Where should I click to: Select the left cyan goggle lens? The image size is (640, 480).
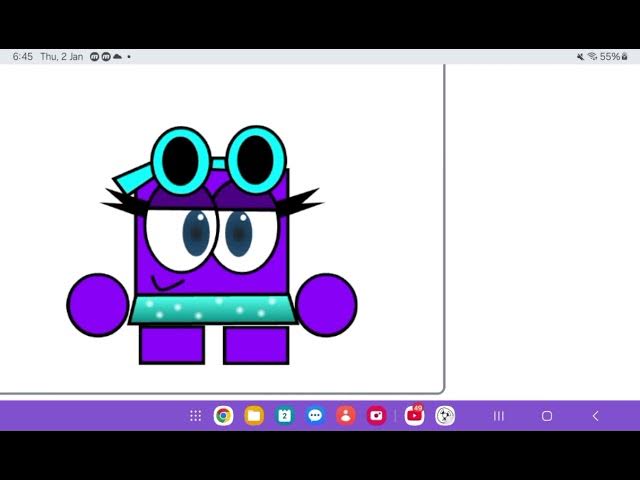pos(181,161)
